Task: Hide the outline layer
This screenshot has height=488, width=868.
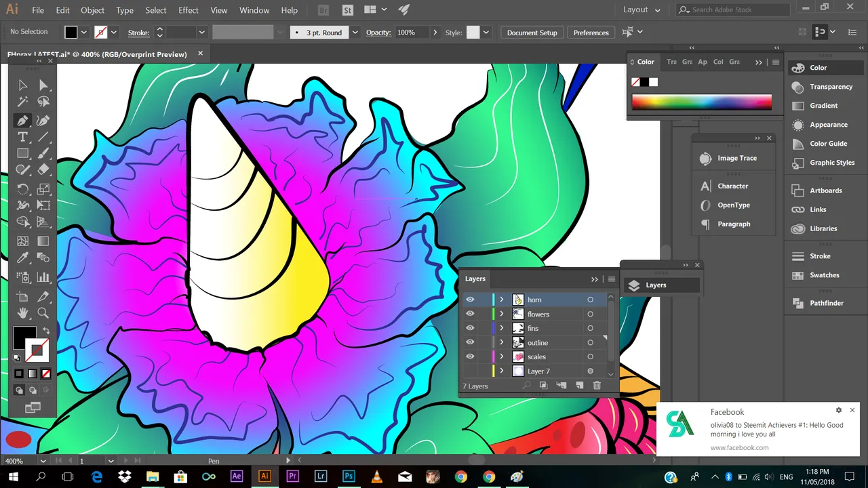Action: click(x=470, y=342)
